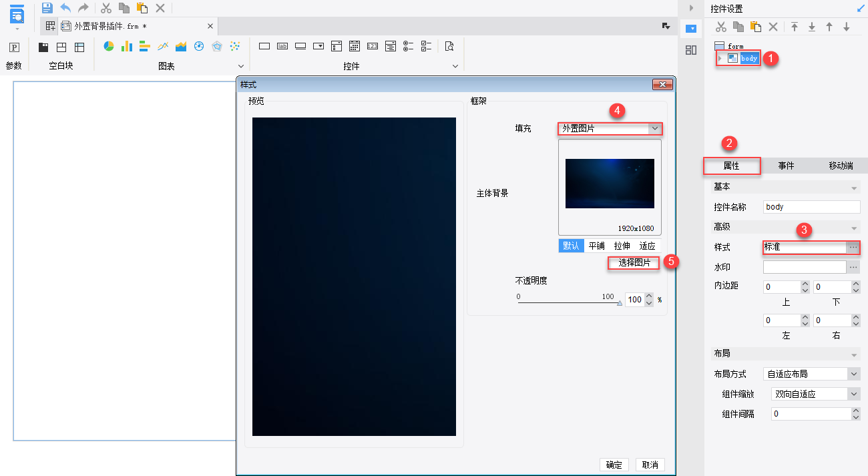The image size is (868, 476).
Task: Undo the last action
Action: pos(65,8)
